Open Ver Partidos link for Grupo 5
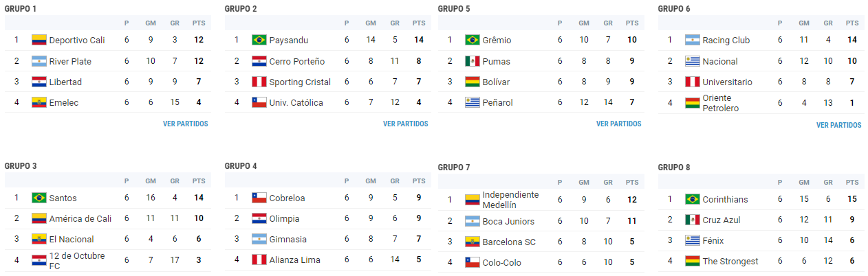The width and height of the screenshot is (868, 276). (618, 124)
